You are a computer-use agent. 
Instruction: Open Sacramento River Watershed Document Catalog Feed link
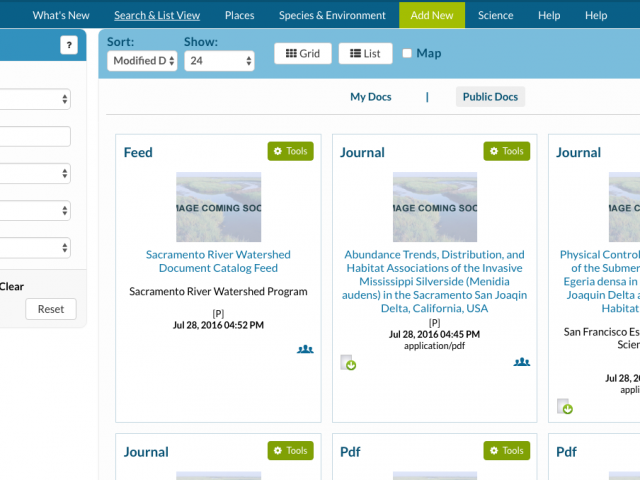click(218, 261)
